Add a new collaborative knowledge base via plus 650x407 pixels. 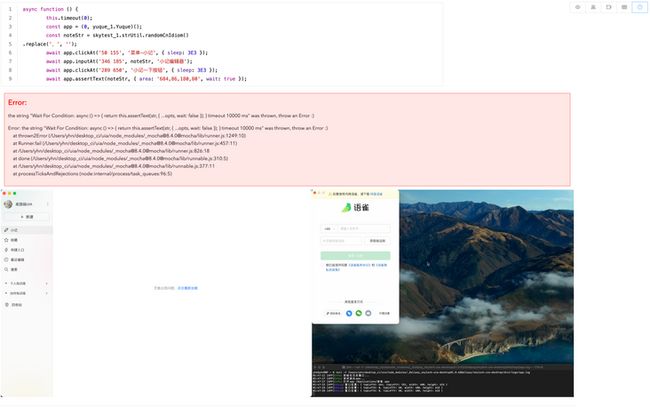click(46, 293)
